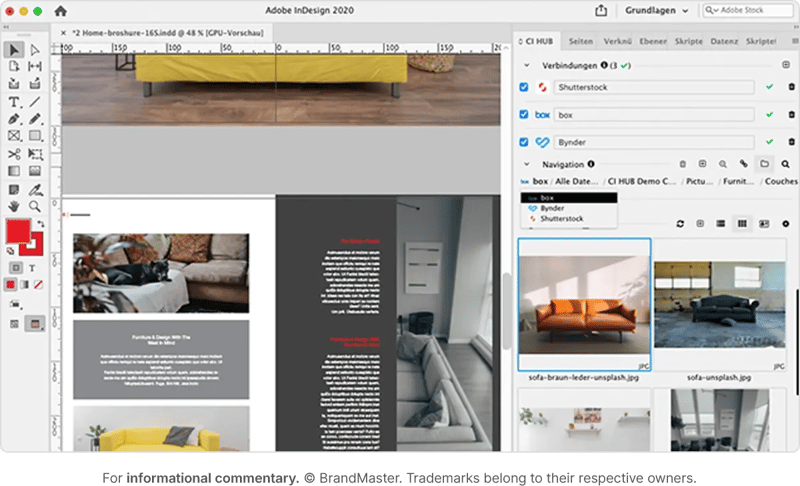Screen dimensions: 800x486
Task: Delete the Bynder connection with trash icon
Action: tap(791, 142)
